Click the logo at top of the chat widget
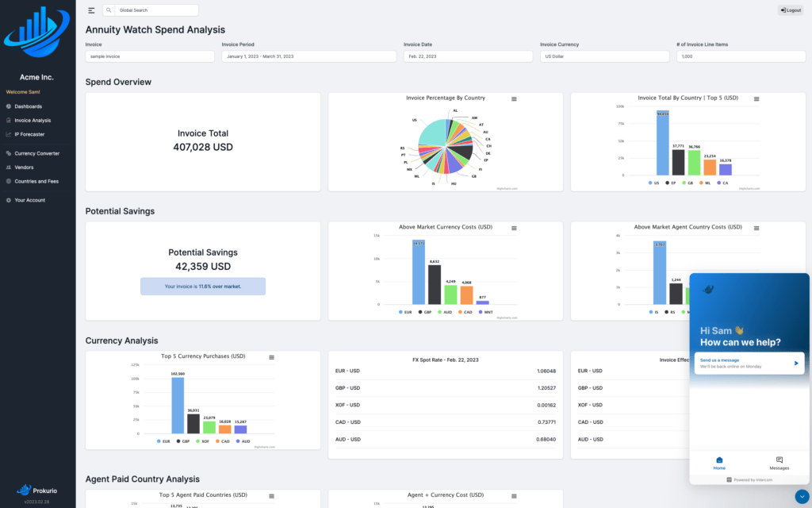The width and height of the screenshot is (812, 508). coord(708,289)
